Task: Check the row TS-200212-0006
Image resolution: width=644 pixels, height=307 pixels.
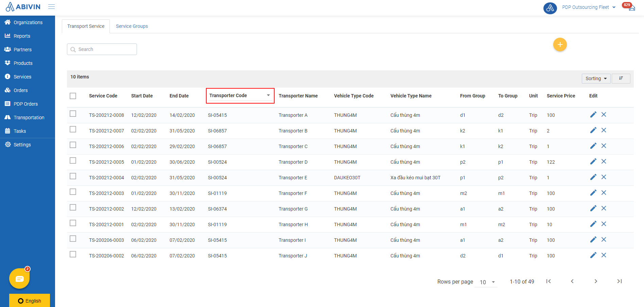Action: [x=73, y=145]
